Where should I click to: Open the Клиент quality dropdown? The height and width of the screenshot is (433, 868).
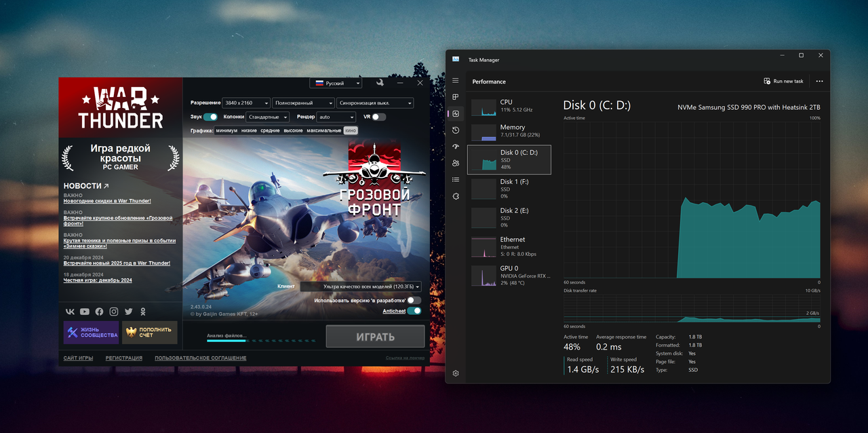pyautogui.click(x=360, y=286)
